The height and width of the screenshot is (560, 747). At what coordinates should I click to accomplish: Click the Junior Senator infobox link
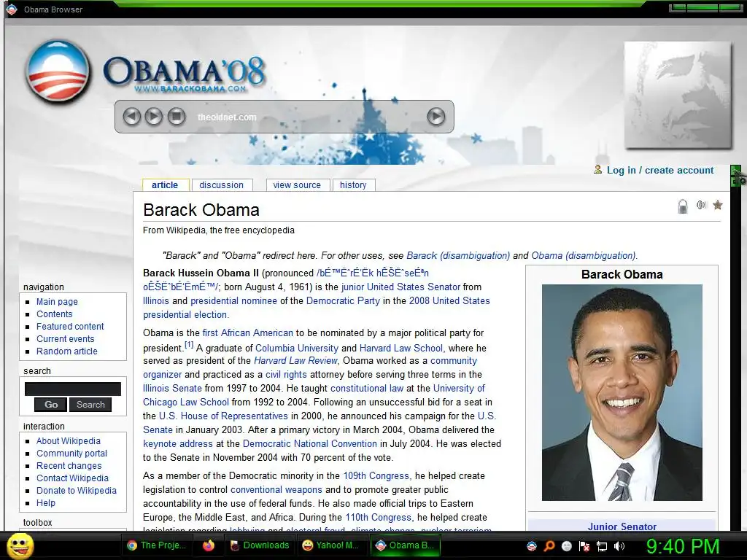tap(622, 526)
